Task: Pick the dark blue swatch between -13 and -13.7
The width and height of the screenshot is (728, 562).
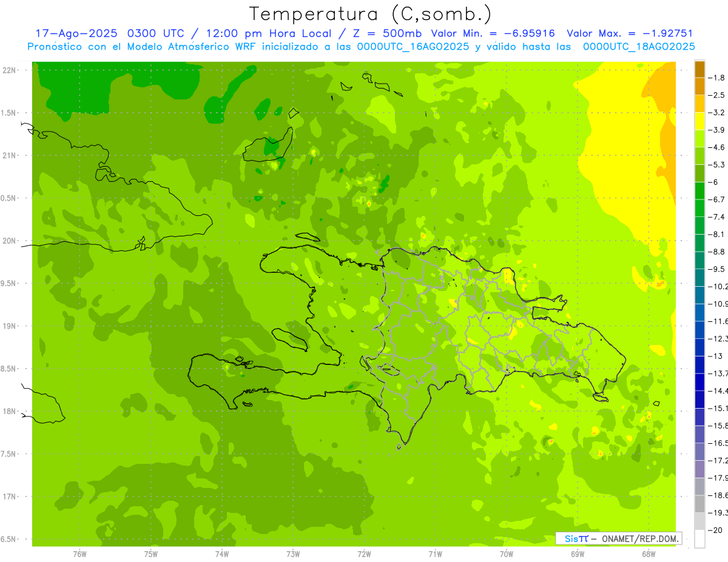Action: click(699, 364)
